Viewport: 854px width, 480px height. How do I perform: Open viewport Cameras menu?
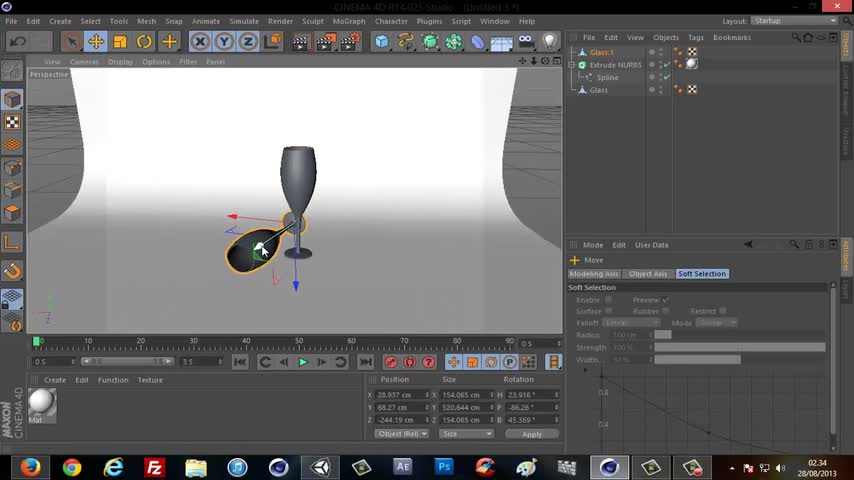(x=84, y=62)
